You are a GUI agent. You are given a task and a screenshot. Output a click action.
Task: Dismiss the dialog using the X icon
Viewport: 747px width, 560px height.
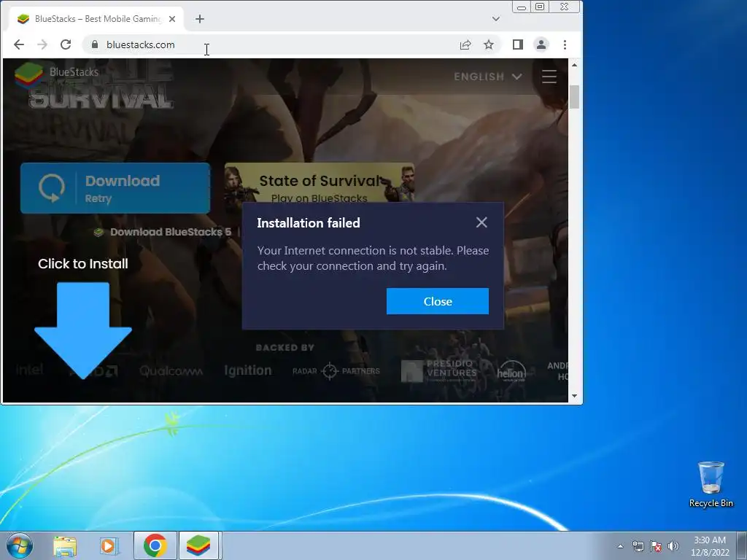click(481, 222)
